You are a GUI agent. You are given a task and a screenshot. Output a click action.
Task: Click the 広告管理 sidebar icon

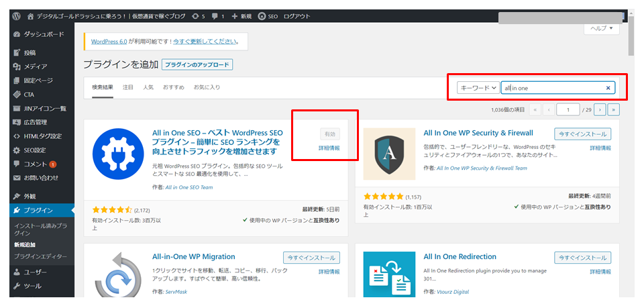pos(16,122)
